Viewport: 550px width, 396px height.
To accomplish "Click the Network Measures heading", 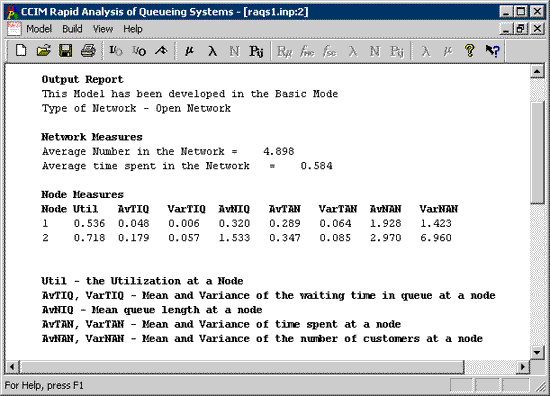I will click(x=92, y=137).
